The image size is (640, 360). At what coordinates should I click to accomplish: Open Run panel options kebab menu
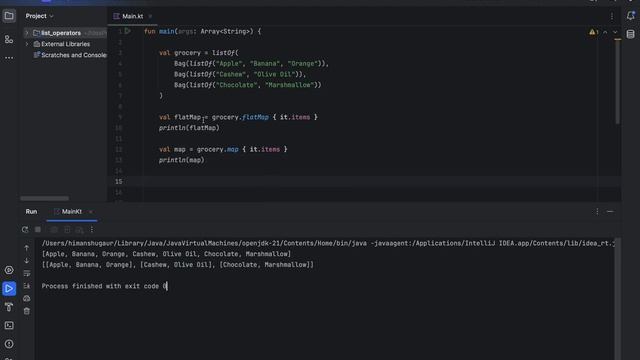click(597, 211)
